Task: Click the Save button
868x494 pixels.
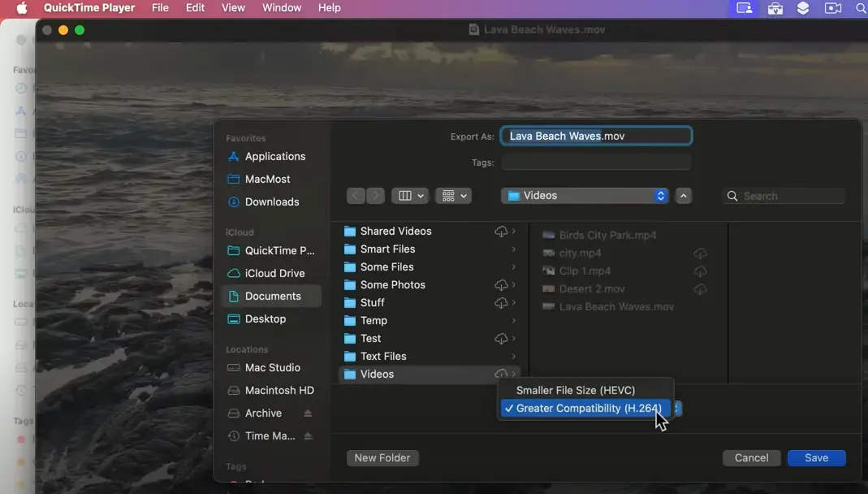Action: pyautogui.click(x=816, y=458)
